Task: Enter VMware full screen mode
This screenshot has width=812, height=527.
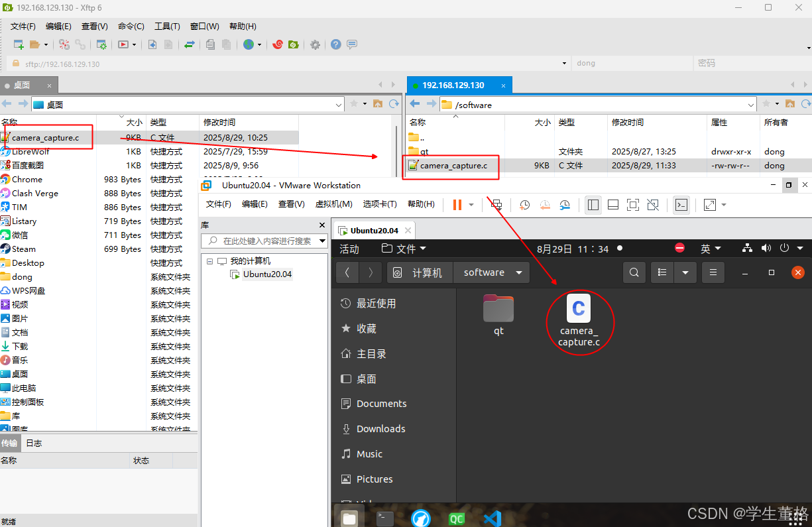Action: point(633,205)
